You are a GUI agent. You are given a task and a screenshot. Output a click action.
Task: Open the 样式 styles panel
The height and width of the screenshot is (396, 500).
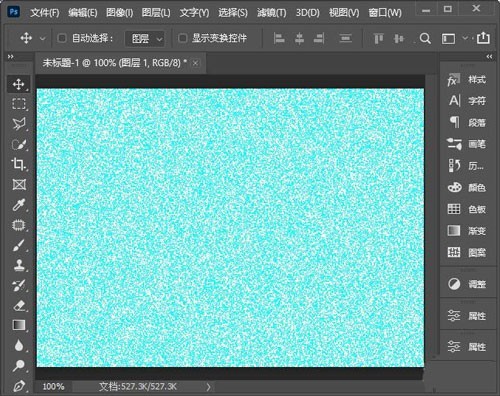point(467,80)
